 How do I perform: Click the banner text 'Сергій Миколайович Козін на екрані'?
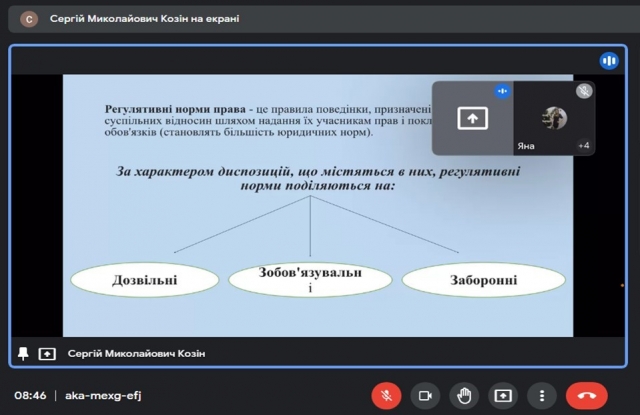[x=144, y=19]
